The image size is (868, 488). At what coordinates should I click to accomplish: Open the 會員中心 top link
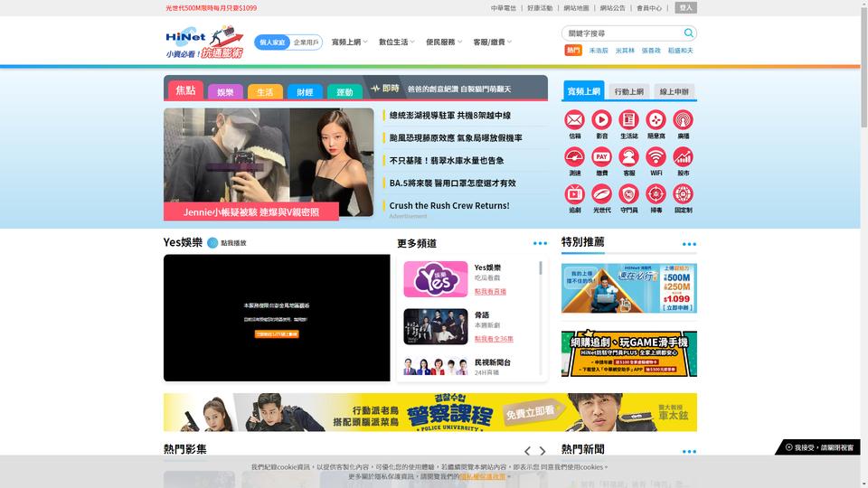click(x=649, y=8)
